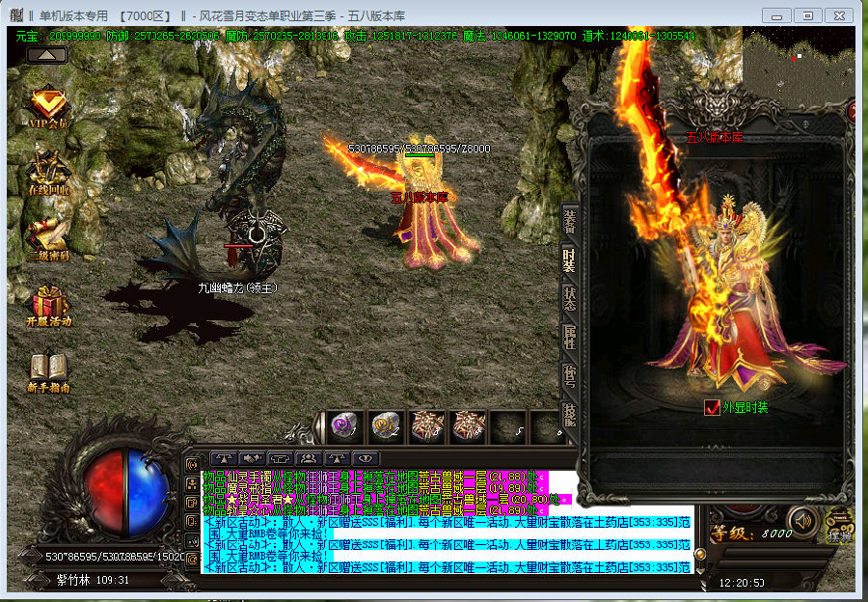
Task: Use the red bundle item in hotbar slot 3
Action: coord(427,426)
